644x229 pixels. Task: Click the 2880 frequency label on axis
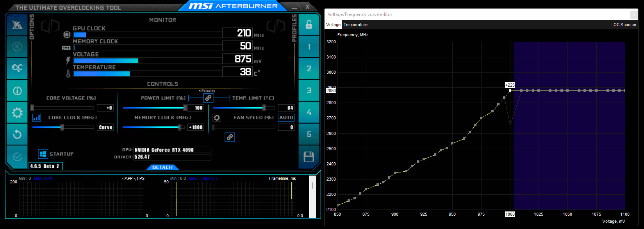(x=331, y=91)
